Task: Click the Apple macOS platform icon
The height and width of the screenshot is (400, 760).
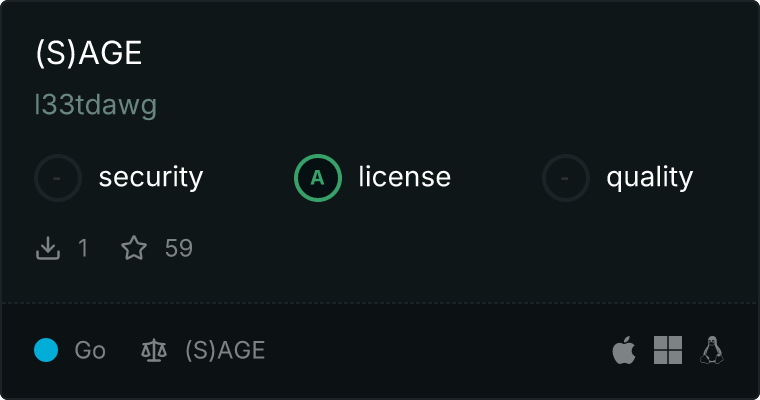Action: (x=623, y=350)
